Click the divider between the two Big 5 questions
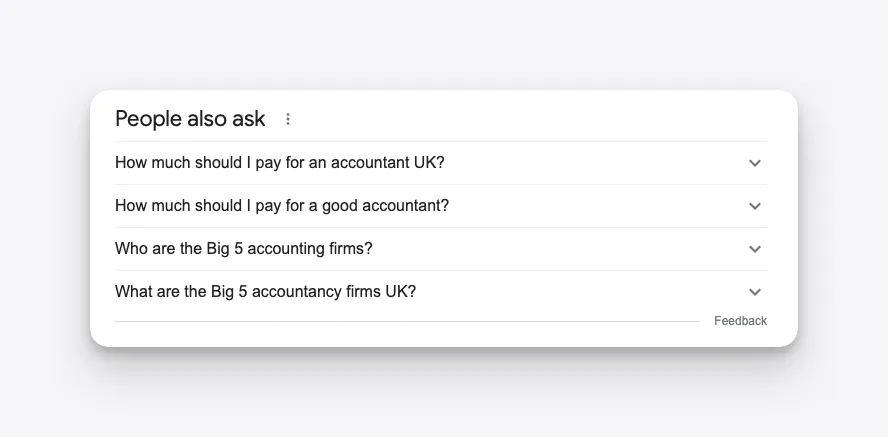The height and width of the screenshot is (437, 888). 441,271
